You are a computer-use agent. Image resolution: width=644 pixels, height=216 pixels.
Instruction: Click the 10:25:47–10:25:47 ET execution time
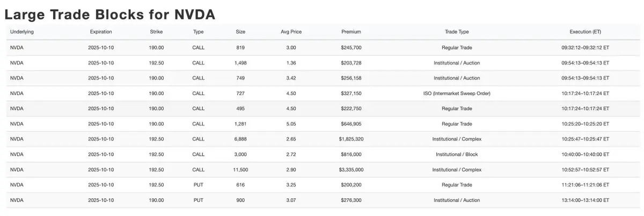(586, 139)
